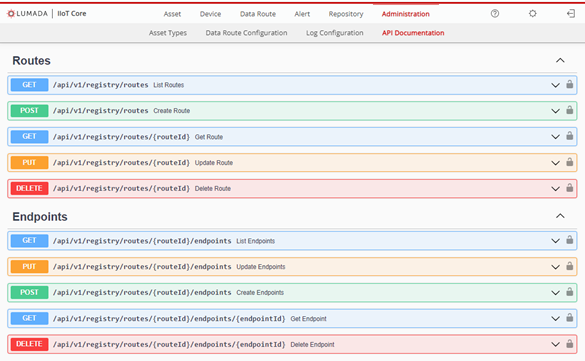This screenshot has width=585, height=361.
Task: Open the Get Endpoint path row
Action: point(292,318)
